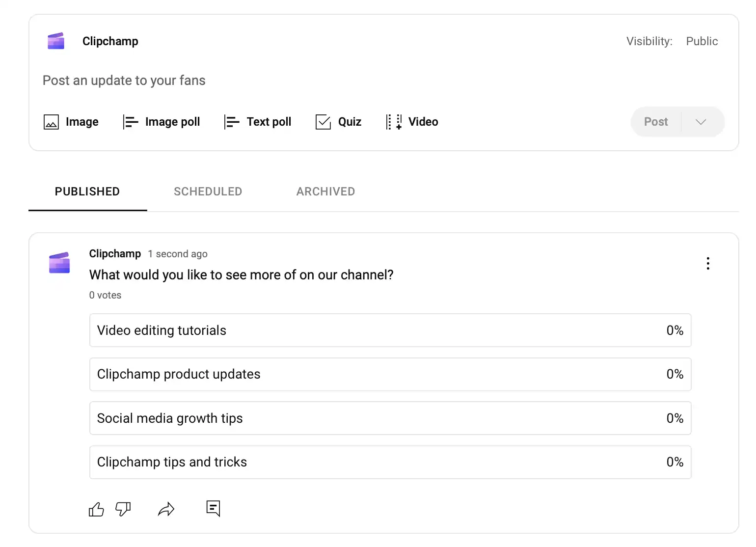The width and height of the screenshot is (756, 547).
Task: Click the Image post icon
Action: [51, 122]
